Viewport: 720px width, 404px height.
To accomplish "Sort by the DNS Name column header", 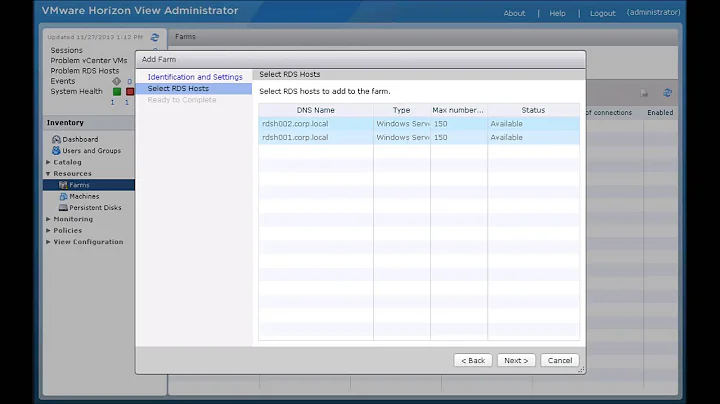I will tap(315, 110).
